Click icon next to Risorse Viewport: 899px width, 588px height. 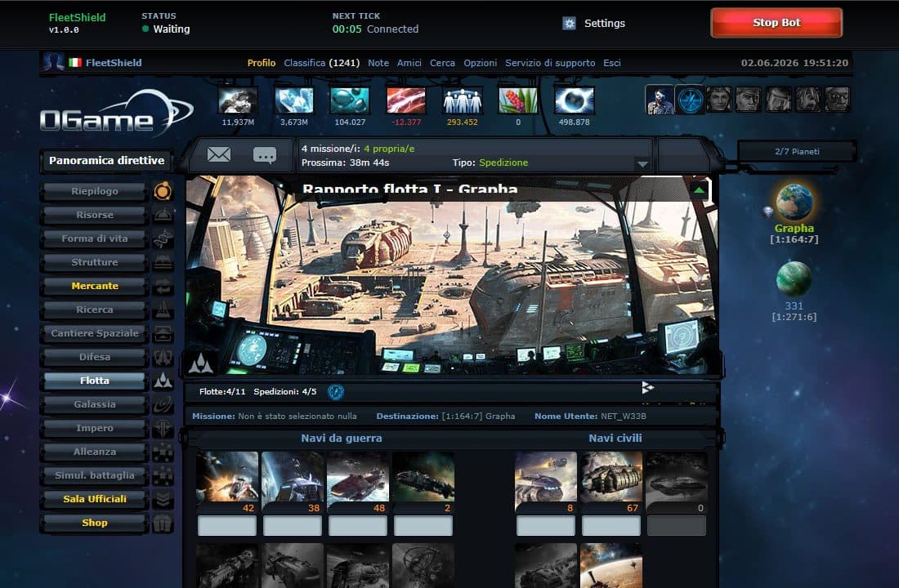pos(163,215)
